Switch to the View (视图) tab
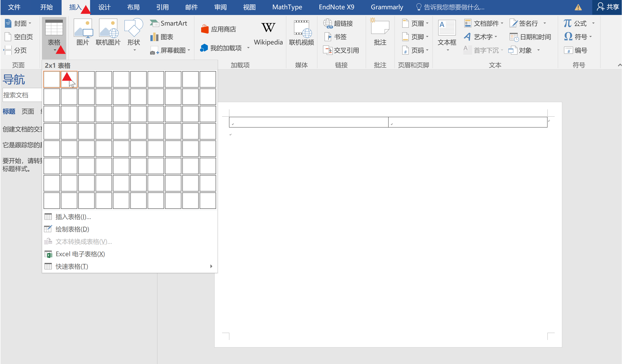 click(x=250, y=7)
